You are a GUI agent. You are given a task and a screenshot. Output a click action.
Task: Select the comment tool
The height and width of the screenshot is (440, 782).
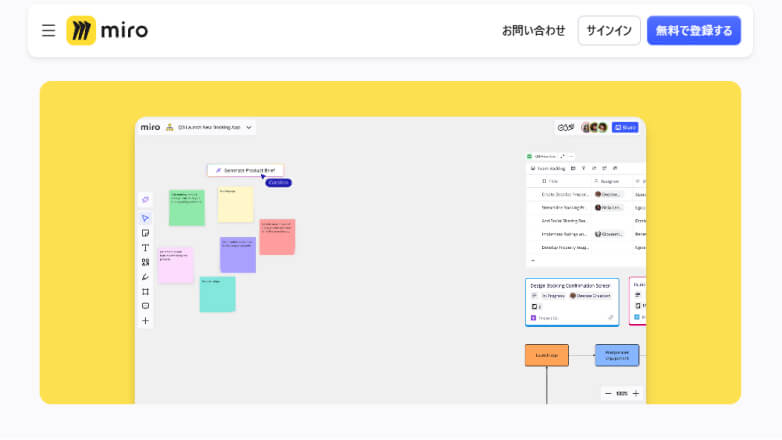(145, 306)
